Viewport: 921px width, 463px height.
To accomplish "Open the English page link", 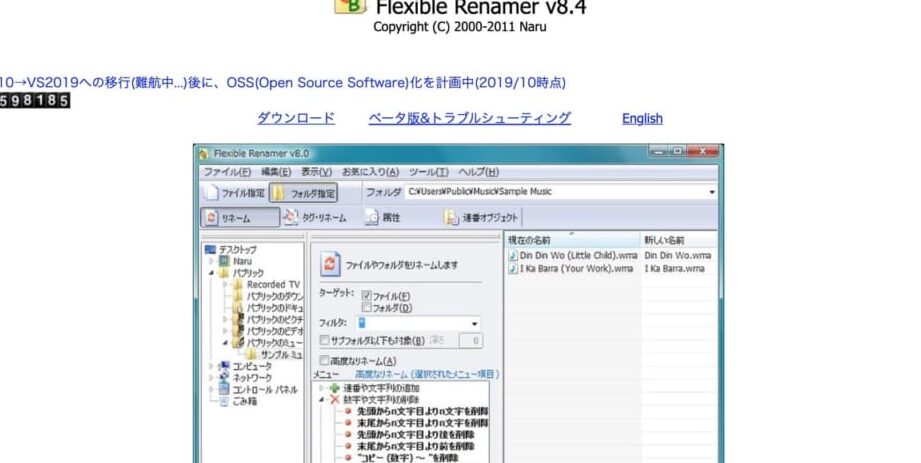I will click(x=642, y=118).
